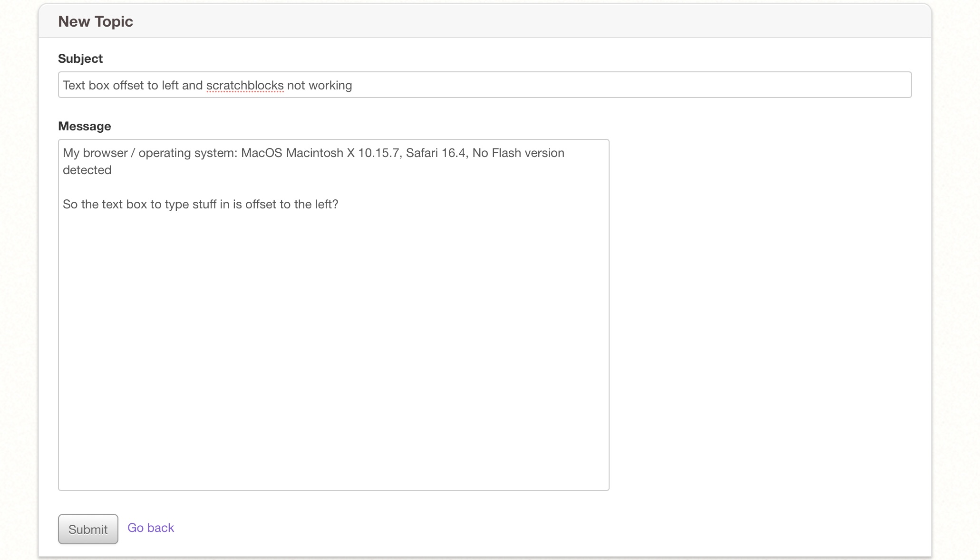Place cursor after the word detected
This screenshot has height=560, width=980.
coord(112,170)
